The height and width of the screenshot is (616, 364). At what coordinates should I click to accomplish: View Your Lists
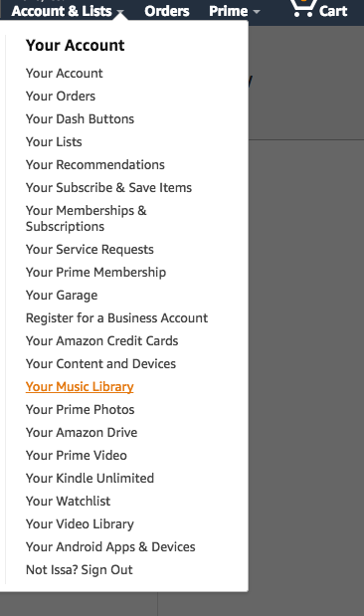(54, 141)
